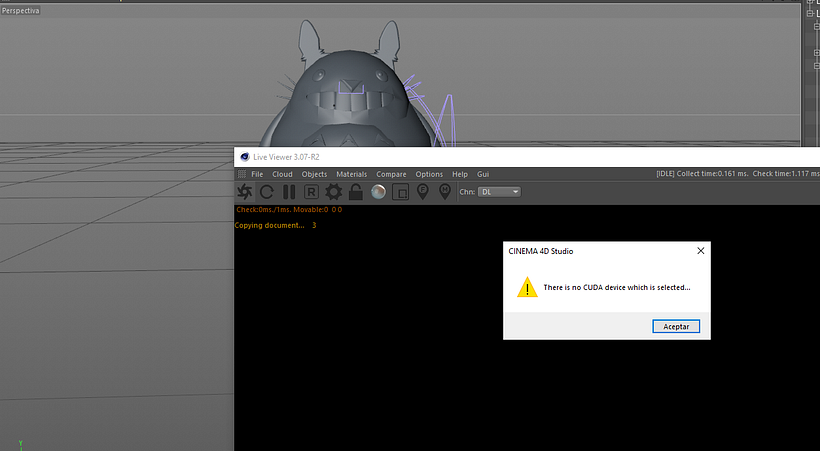Close the CINEMA 4D Studio dialog
This screenshot has height=451, width=820.
[701, 251]
